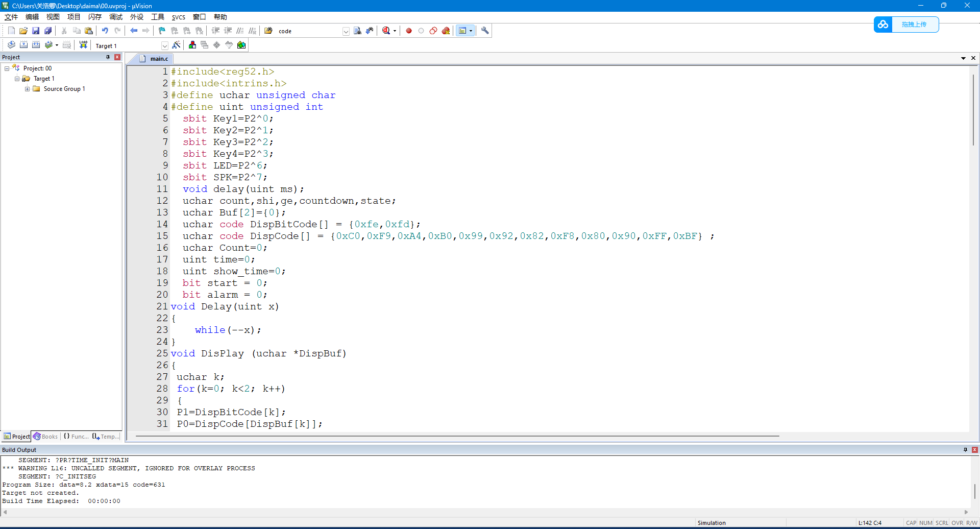
Task: Open the window layout dropdown arrow
Action: [471, 31]
